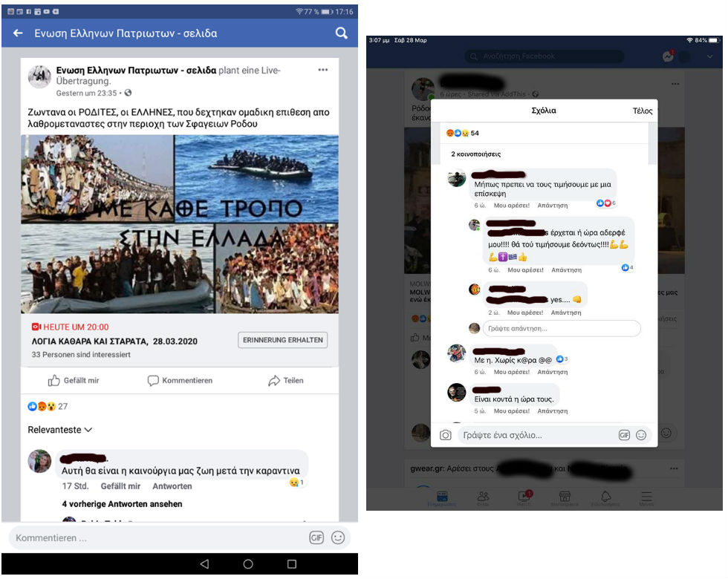Open the GIF picker in the Kommentieren bar

(316, 537)
